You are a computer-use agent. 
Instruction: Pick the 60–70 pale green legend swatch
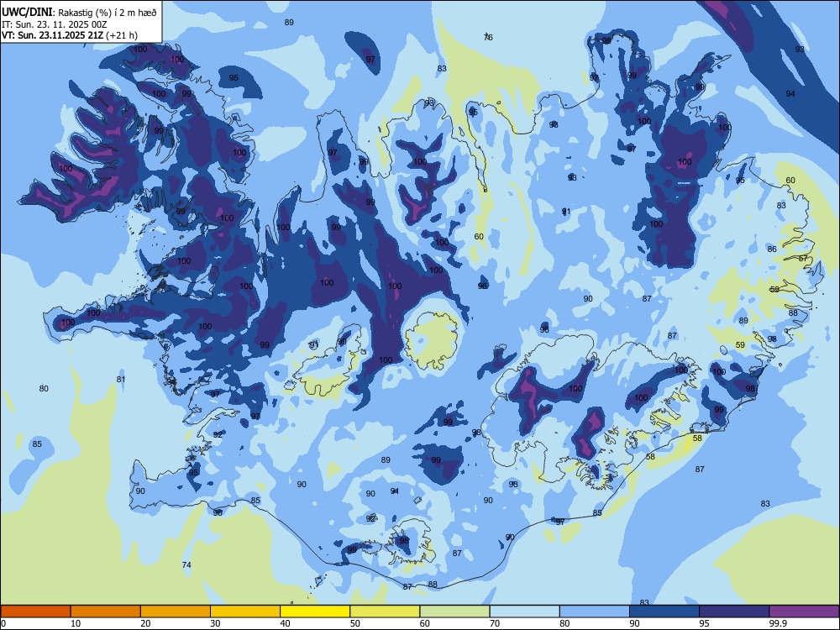point(454,612)
